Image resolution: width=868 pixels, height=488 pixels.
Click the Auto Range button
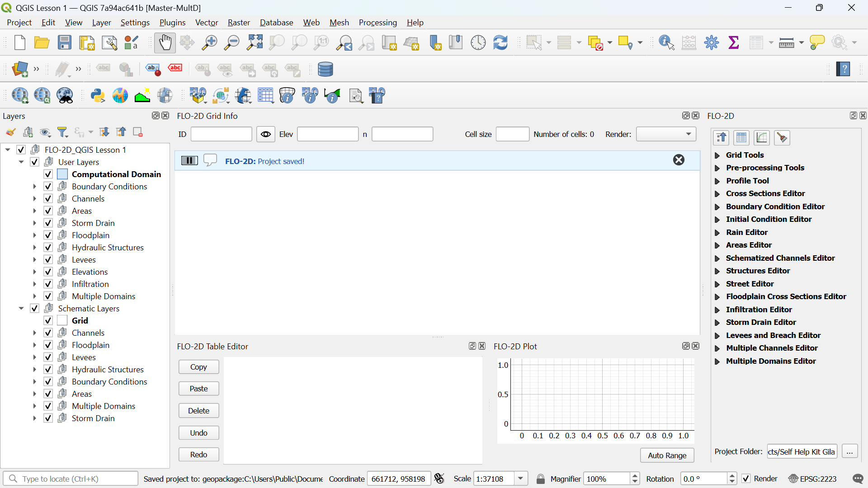pyautogui.click(x=667, y=455)
